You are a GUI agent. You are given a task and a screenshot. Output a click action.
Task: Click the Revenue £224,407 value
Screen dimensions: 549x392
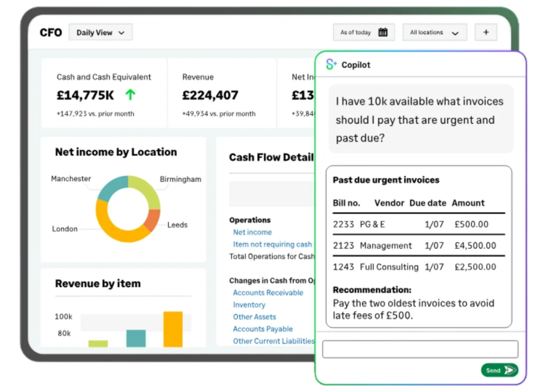[210, 95]
